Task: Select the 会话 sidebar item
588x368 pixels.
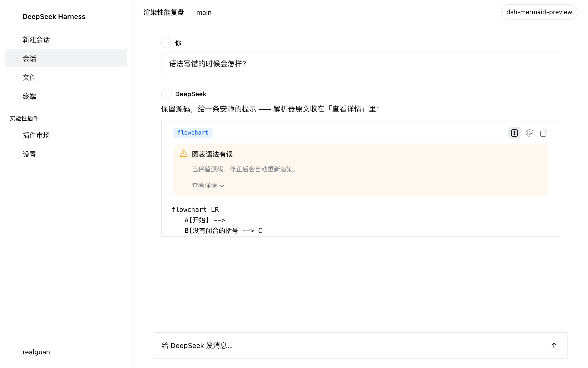Action: tap(66, 58)
